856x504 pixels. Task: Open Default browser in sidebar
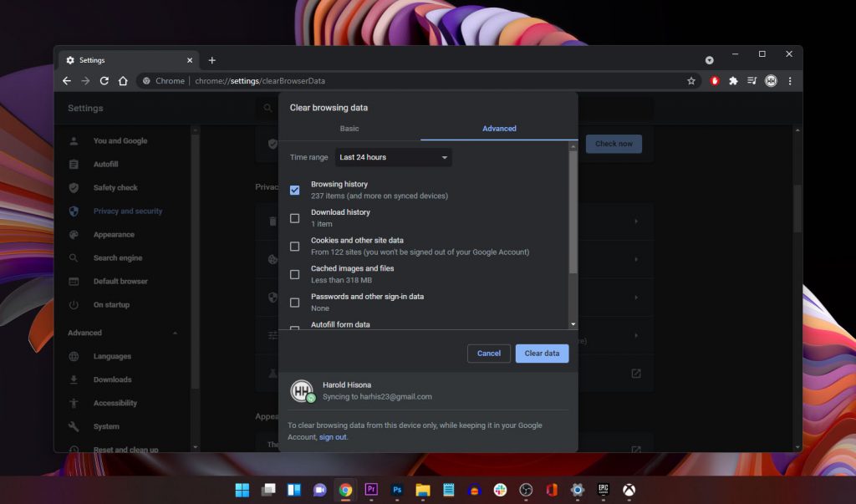point(120,282)
